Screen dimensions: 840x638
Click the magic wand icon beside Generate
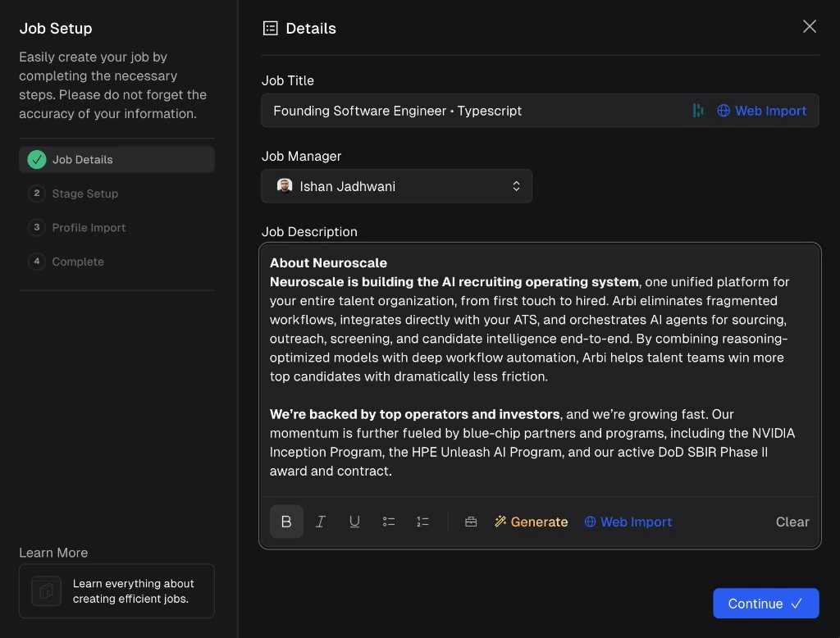pyautogui.click(x=500, y=522)
